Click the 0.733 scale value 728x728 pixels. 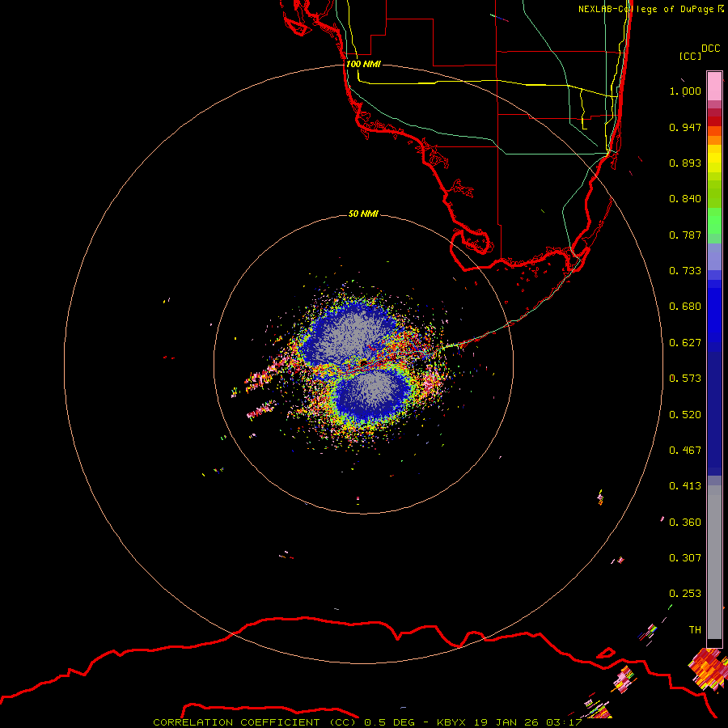pos(685,271)
